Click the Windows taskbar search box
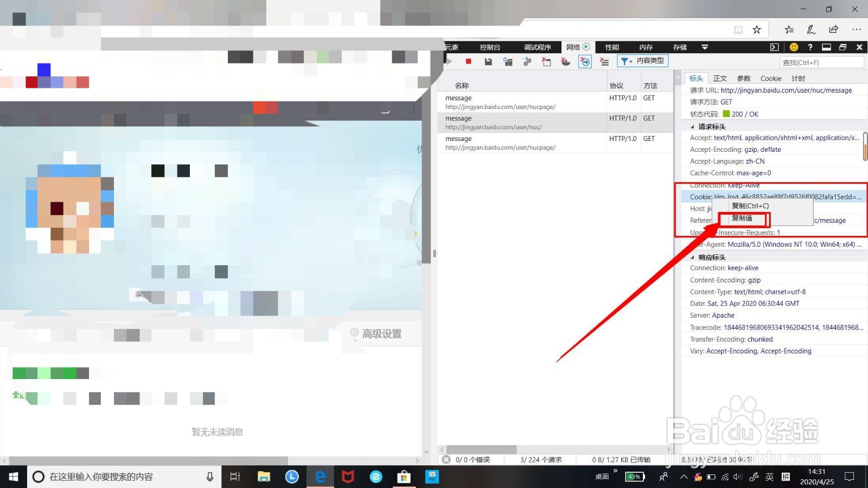This screenshot has width=868, height=488. tap(125, 477)
